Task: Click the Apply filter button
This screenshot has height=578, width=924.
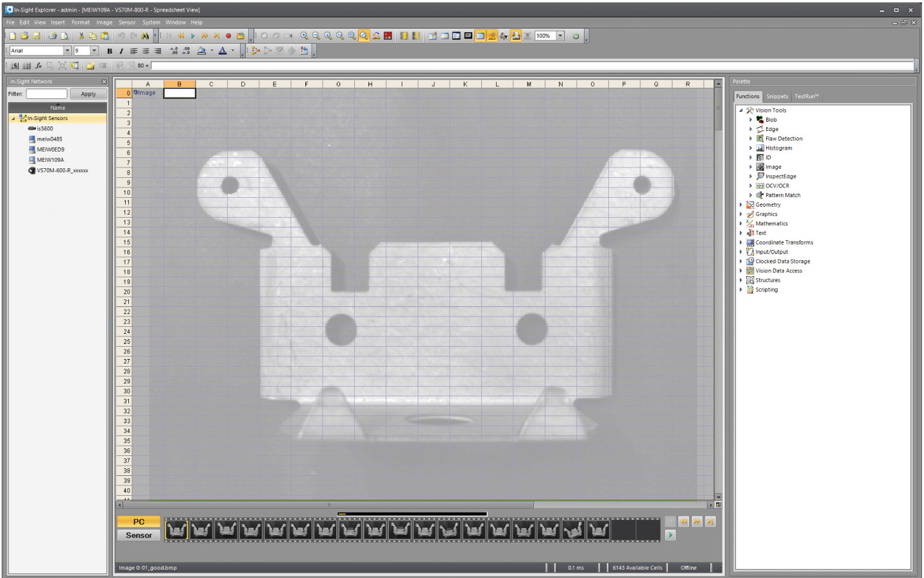Action: point(88,94)
